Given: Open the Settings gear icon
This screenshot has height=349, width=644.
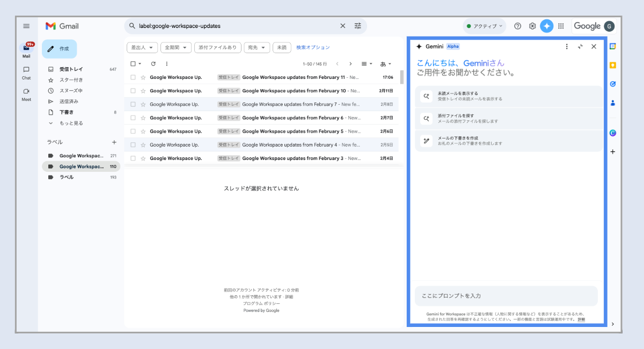Looking at the screenshot, I should [x=532, y=26].
